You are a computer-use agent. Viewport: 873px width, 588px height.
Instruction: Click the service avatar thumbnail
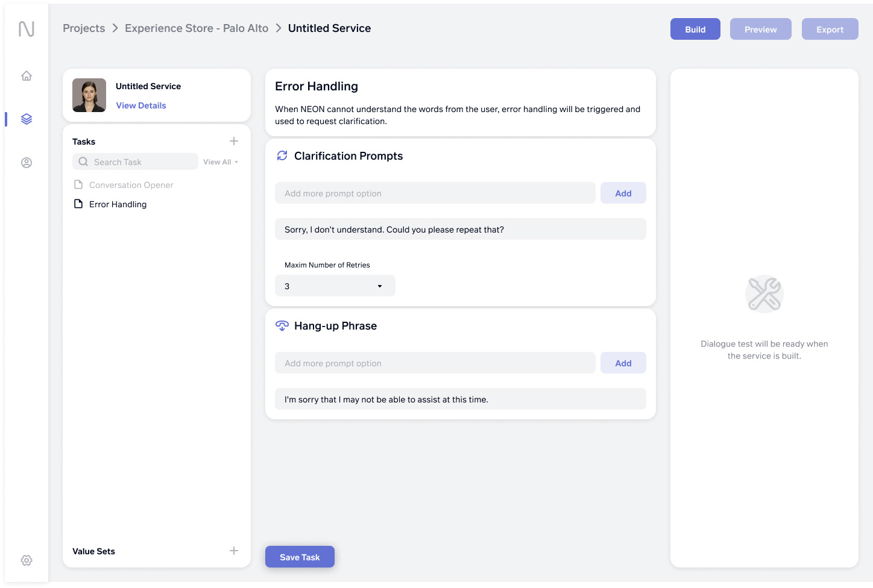89,95
